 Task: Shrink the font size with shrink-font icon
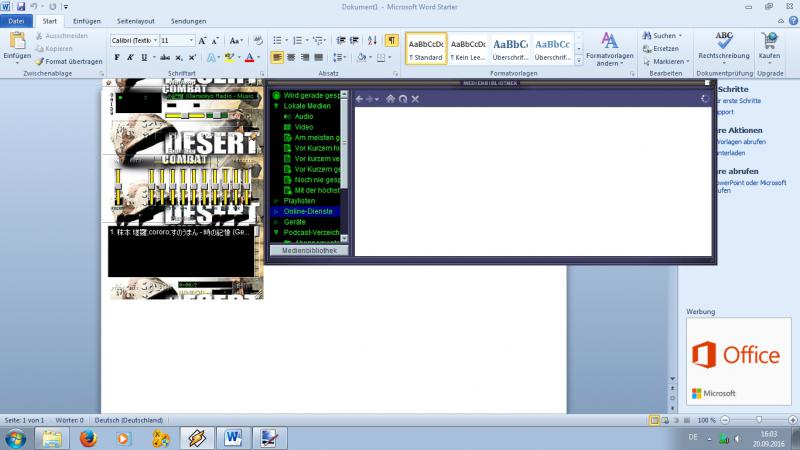point(215,41)
